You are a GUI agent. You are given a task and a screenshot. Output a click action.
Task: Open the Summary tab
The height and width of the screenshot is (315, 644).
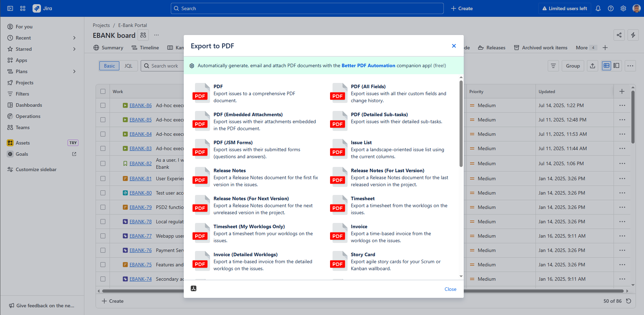(108, 48)
